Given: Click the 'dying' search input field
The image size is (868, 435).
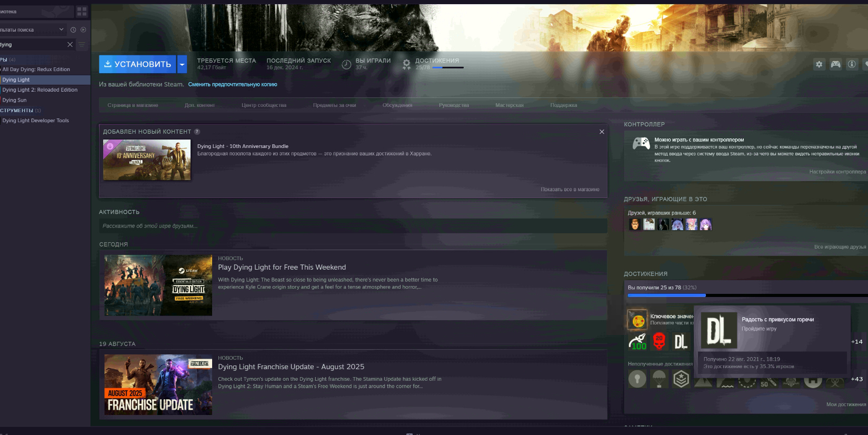Looking at the screenshot, I should pyautogui.click(x=32, y=45).
